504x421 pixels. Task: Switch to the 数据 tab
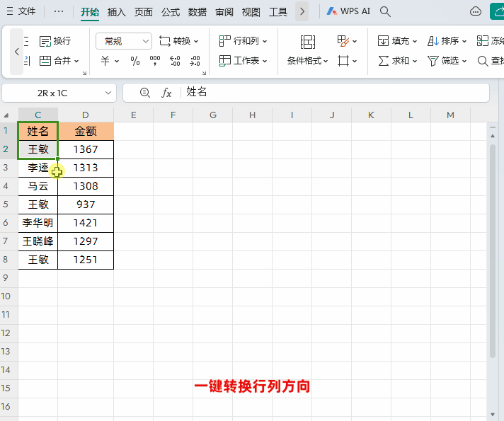197,12
